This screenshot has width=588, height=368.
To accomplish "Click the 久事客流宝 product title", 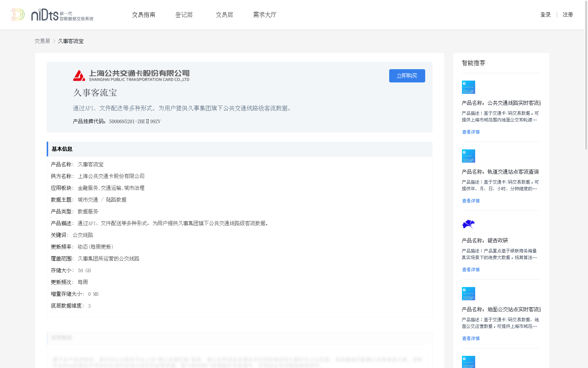I will [95, 93].
